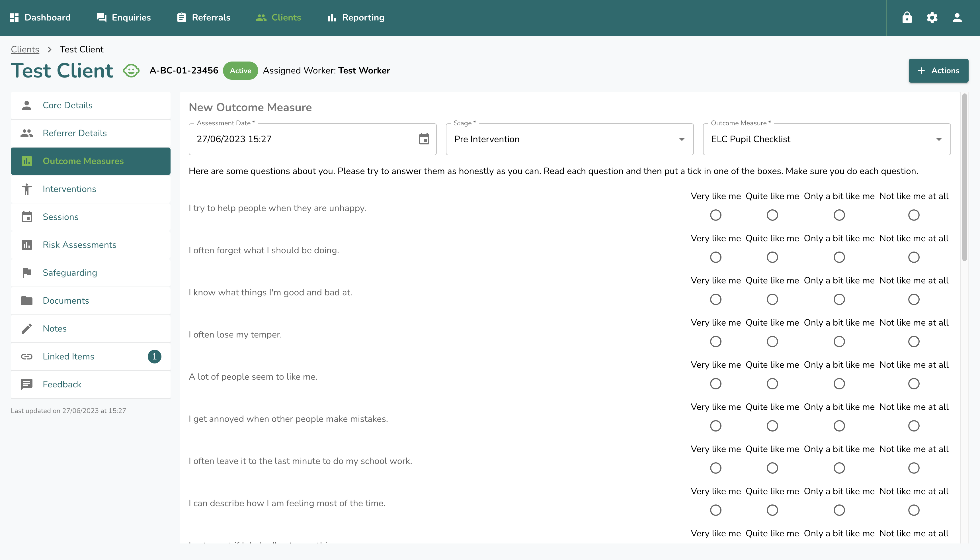Click the Clients breadcrumb link
Image resolution: width=980 pixels, height=560 pixels.
point(25,49)
